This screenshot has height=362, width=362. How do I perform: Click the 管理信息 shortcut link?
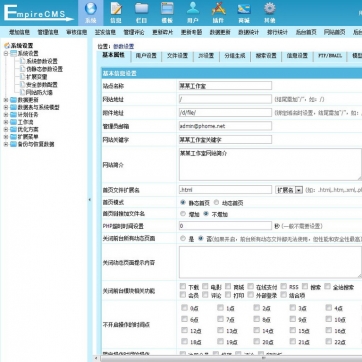[48, 32]
